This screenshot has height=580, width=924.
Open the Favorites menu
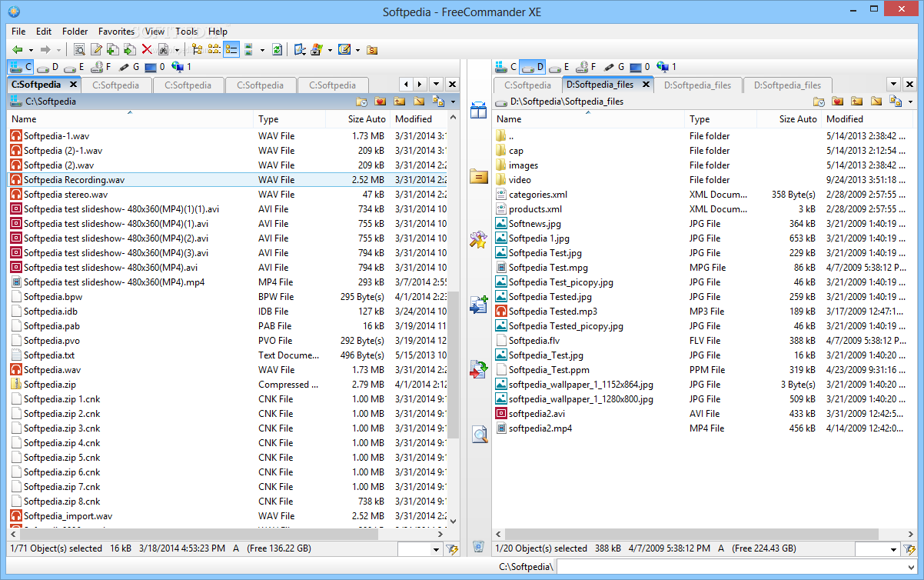pyautogui.click(x=116, y=32)
